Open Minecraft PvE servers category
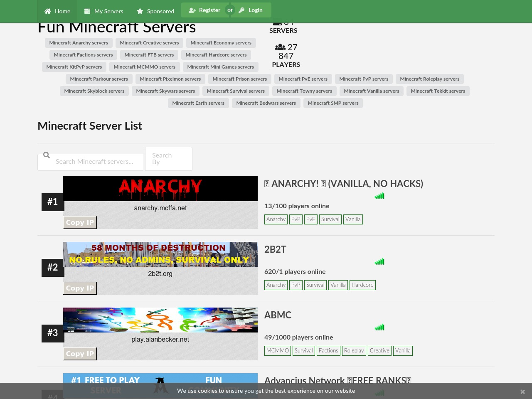532x399 pixels. (x=303, y=79)
